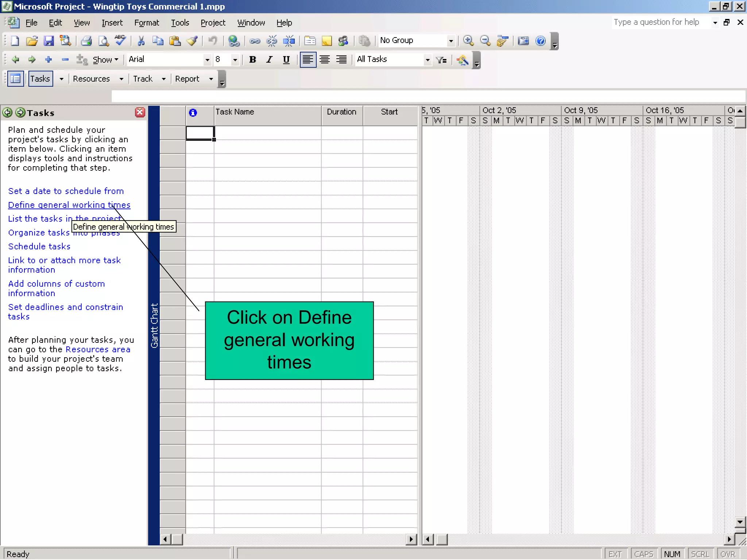Click the Paste clipboard icon
747x560 pixels.
(175, 41)
